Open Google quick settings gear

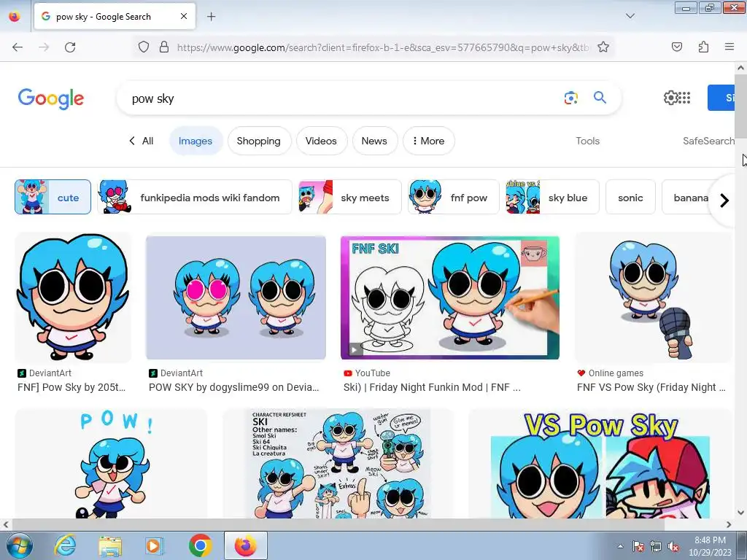pos(670,98)
